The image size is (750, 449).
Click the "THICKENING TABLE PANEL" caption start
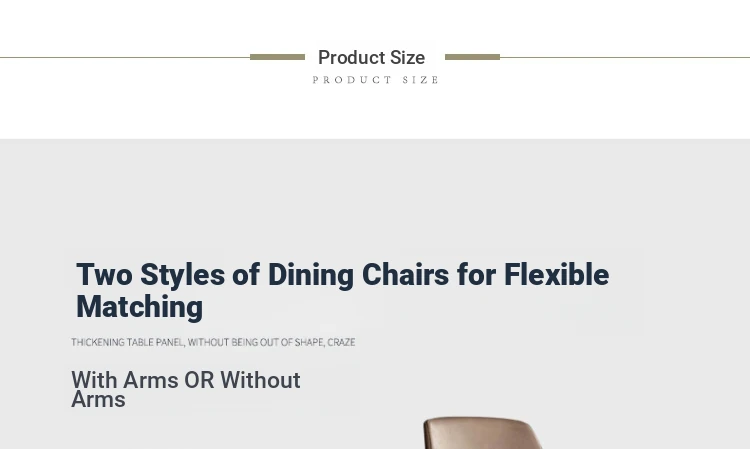[x=128, y=342]
